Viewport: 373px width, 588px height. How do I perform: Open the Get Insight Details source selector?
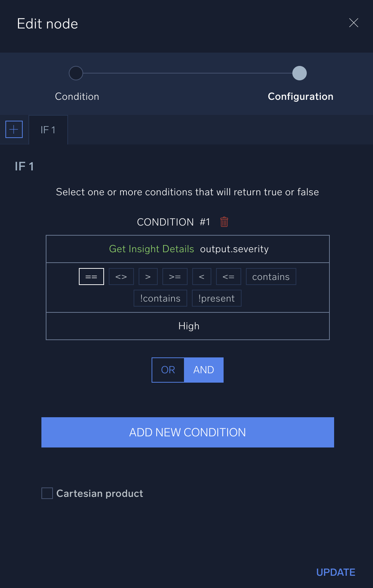[152, 249]
